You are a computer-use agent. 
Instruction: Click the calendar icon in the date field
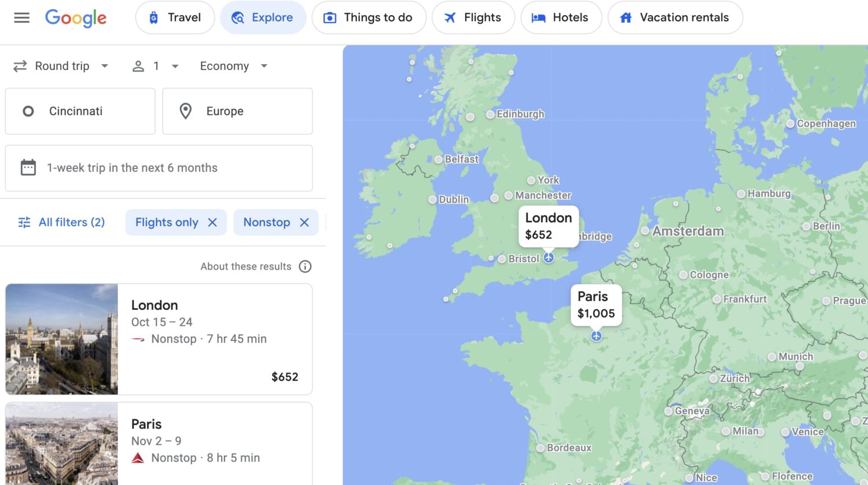pyautogui.click(x=27, y=167)
